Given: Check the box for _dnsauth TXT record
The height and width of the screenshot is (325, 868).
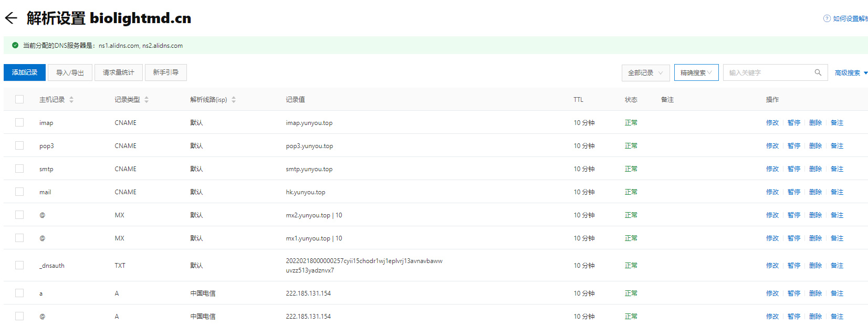Looking at the screenshot, I should (19, 265).
